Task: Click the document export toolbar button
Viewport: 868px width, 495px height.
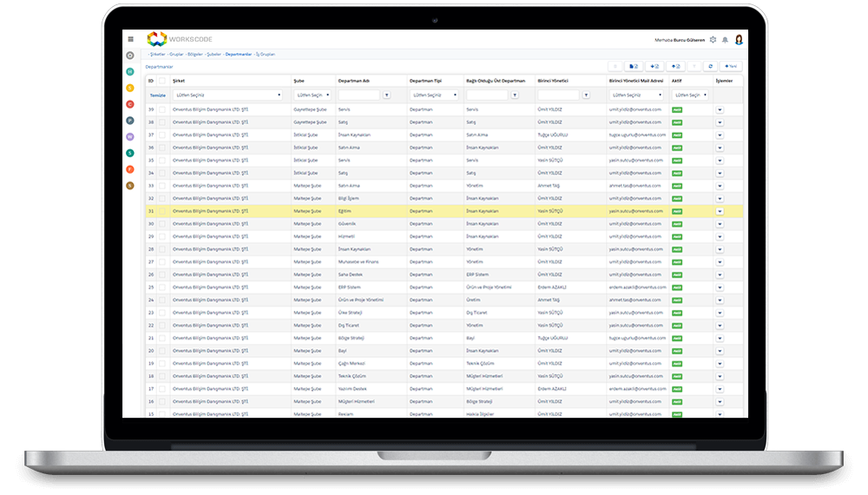Action: (634, 67)
